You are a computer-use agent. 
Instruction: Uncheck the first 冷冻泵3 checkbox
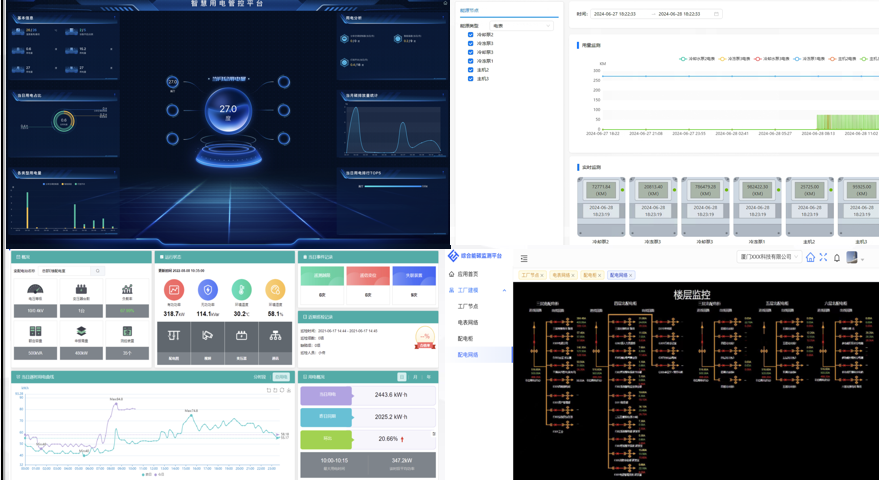471,43
